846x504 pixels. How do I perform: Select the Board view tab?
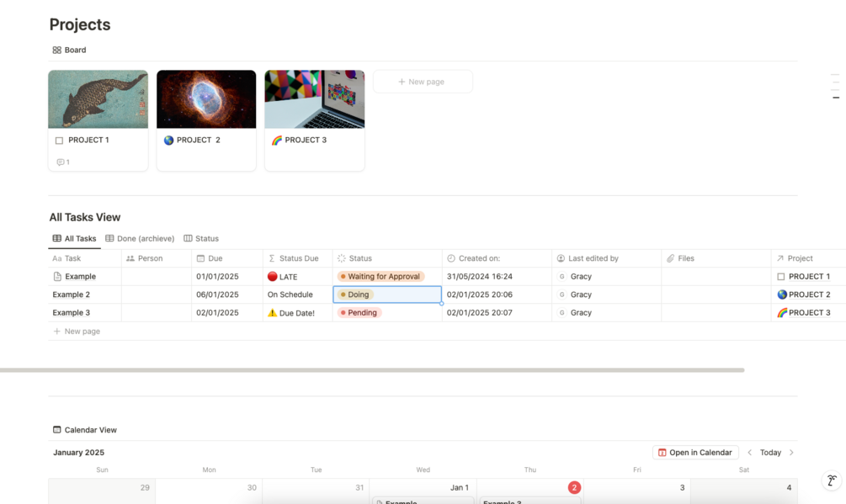point(69,50)
